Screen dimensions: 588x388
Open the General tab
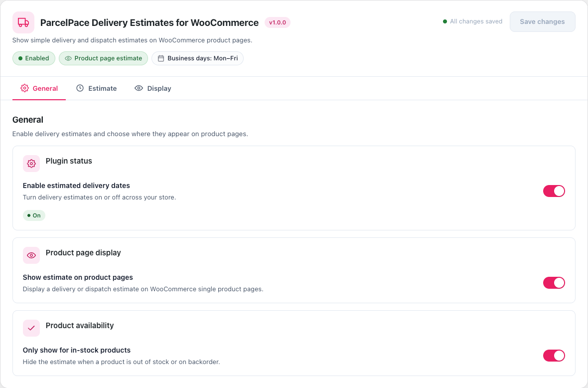(x=39, y=88)
